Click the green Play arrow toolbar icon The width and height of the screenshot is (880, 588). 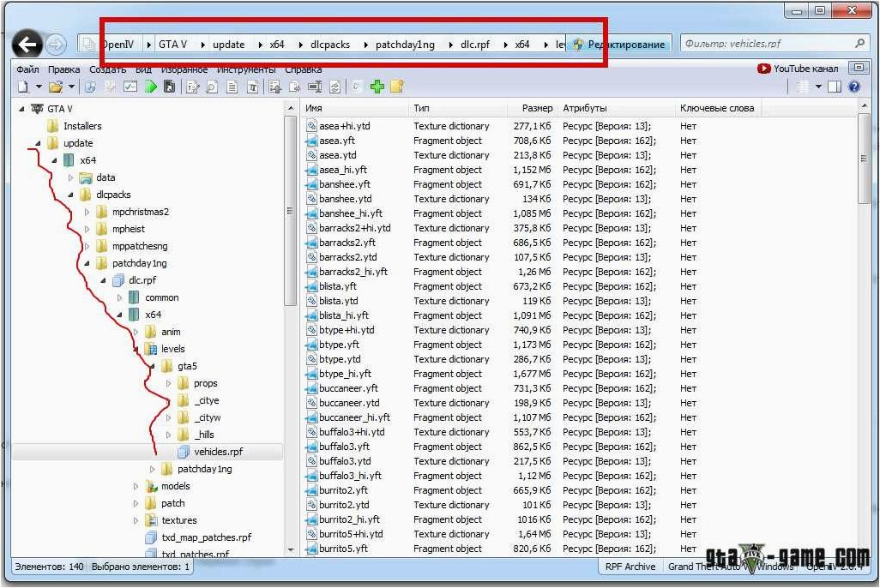150,87
